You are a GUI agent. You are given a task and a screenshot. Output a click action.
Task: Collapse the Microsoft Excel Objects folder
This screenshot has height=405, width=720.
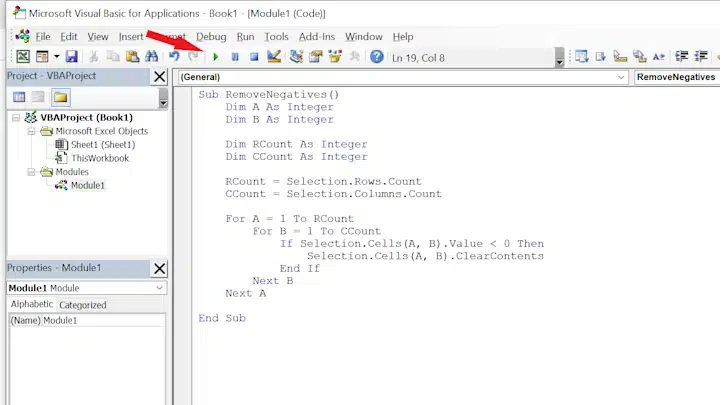coord(31,132)
